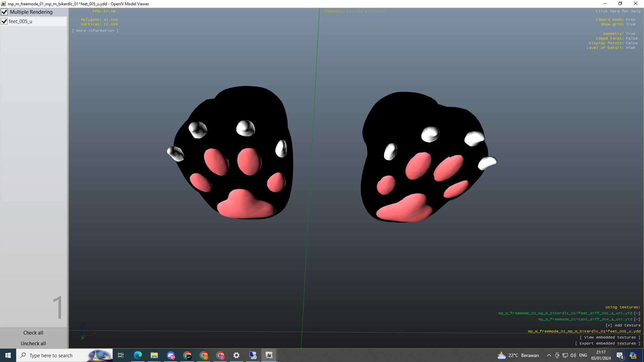The height and width of the screenshot is (362, 644).
Task: Open Settings gear from the taskbar
Action: (x=236, y=355)
